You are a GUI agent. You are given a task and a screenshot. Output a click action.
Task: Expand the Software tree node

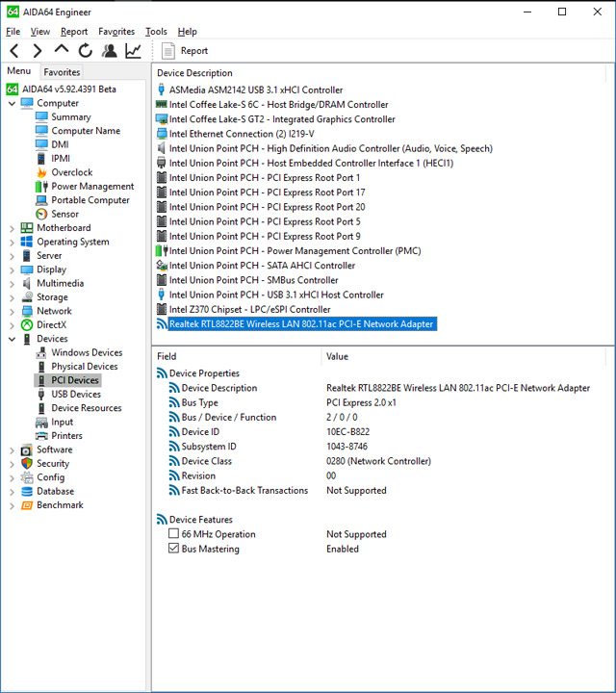[x=12, y=450]
